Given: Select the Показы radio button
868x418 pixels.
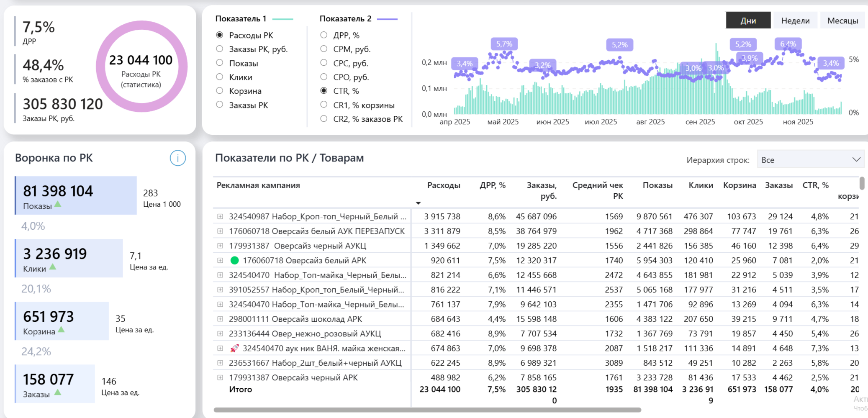Looking at the screenshot, I should click(x=220, y=63).
